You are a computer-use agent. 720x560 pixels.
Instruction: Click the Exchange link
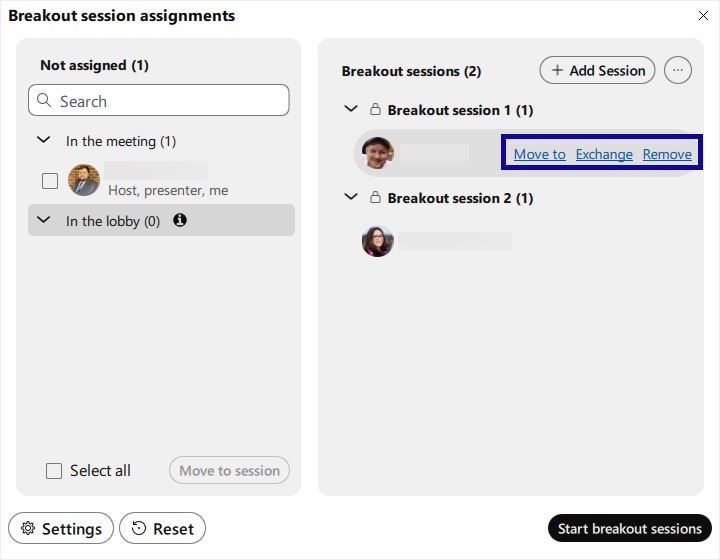(604, 154)
